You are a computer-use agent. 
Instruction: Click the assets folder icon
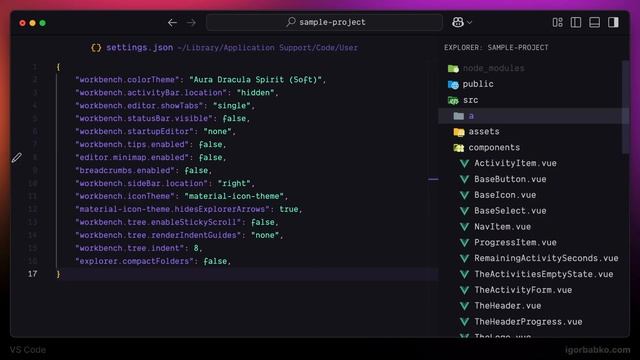[459, 132]
